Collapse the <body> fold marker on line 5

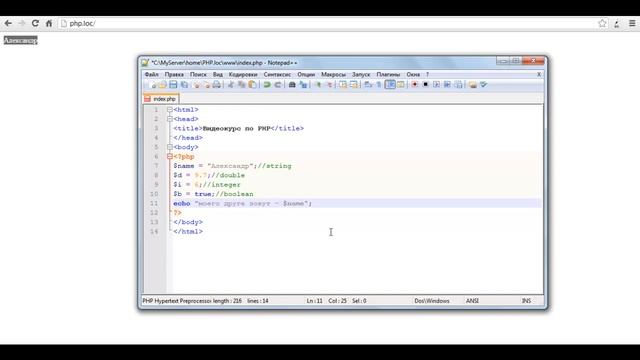click(x=170, y=147)
